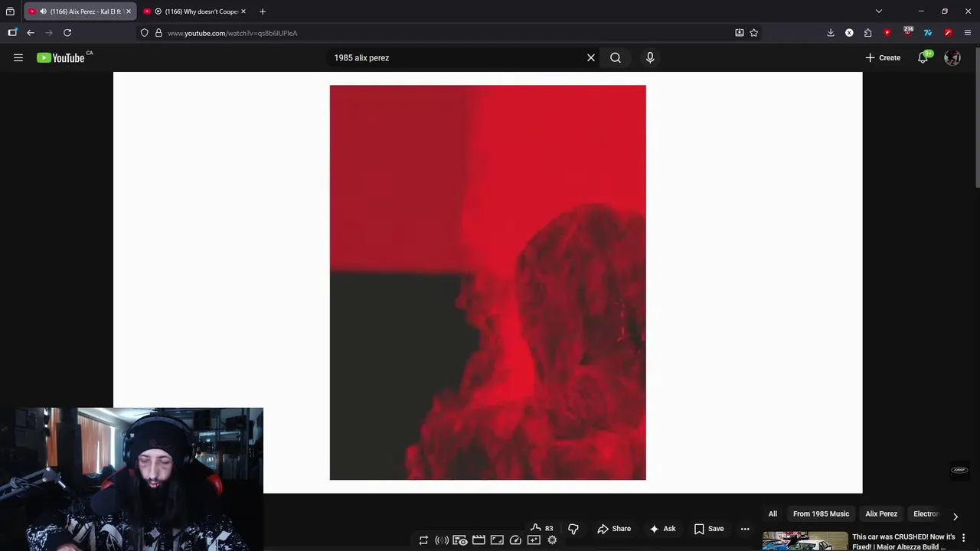List all tabs with the chevron
This screenshot has height=551, width=980.
pyautogui.click(x=879, y=11)
